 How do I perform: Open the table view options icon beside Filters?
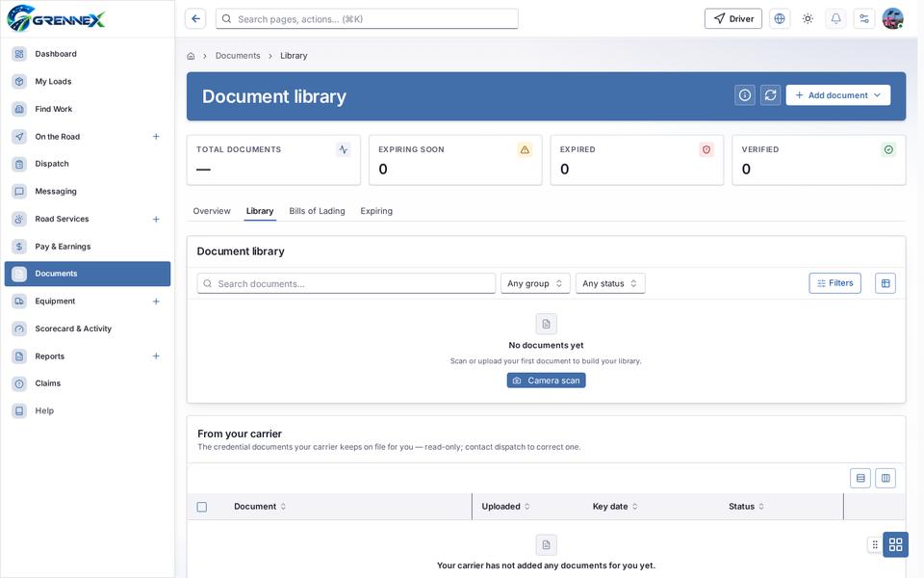(885, 283)
